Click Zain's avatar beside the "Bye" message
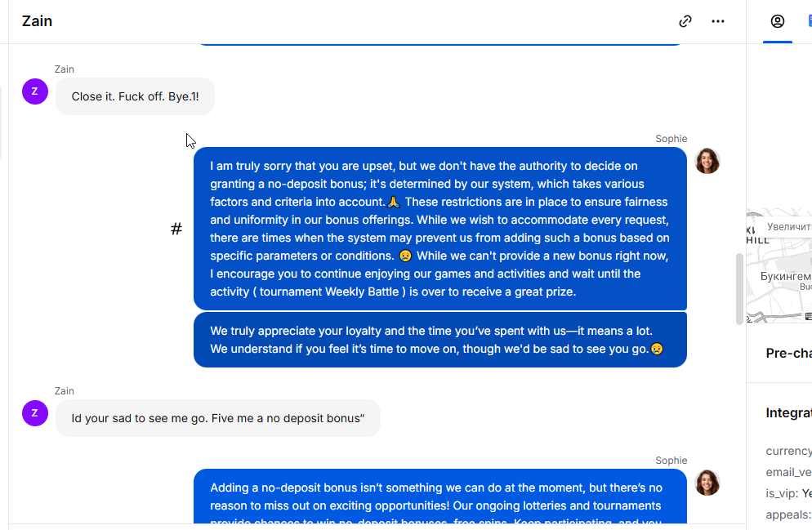The image size is (812, 530). pos(35,91)
